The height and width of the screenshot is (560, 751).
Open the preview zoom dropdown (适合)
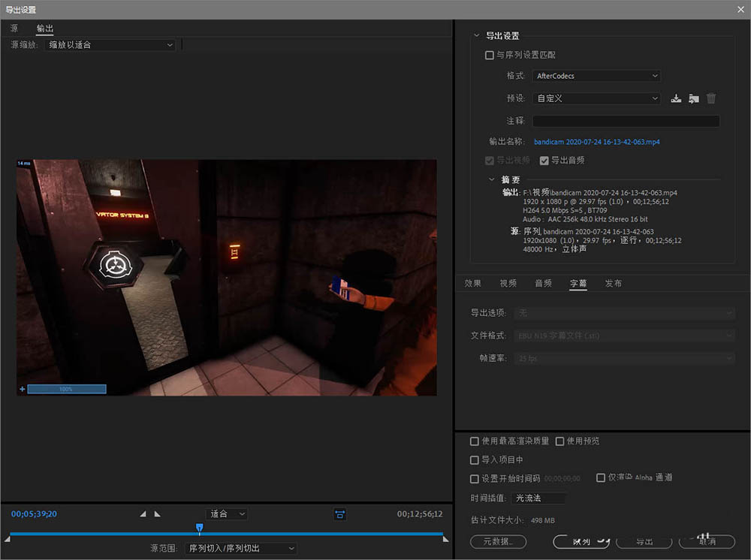(228, 514)
